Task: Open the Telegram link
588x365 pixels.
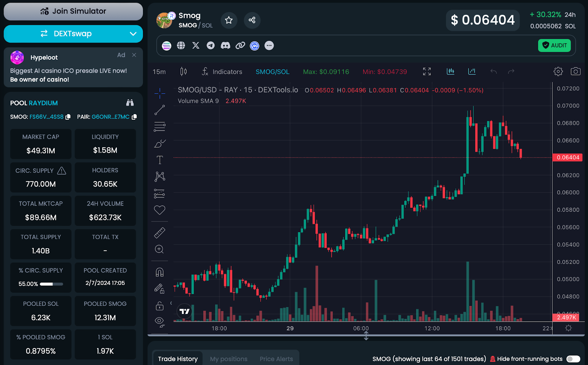Action: pyautogui.click(x=211, y=46)
